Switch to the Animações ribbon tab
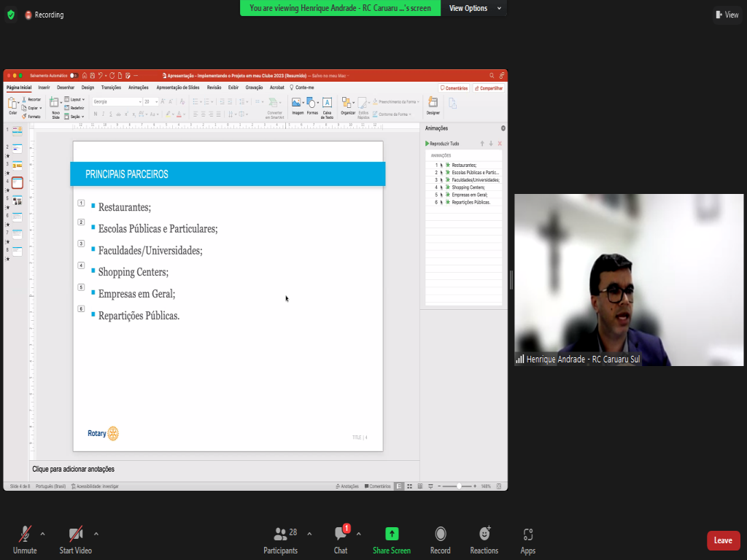Image resolution: width=747 pixels, height=560 pixels. (138, 87)
